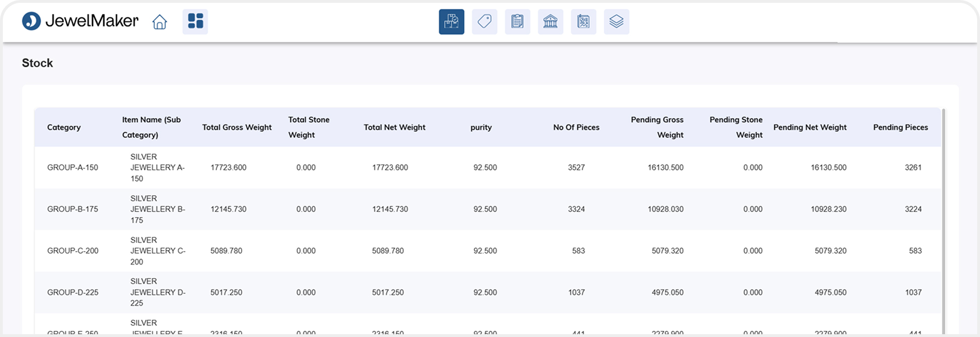980x337 pixels.
Task: Click pending net weight 4975.050
Action: (831, 292)
